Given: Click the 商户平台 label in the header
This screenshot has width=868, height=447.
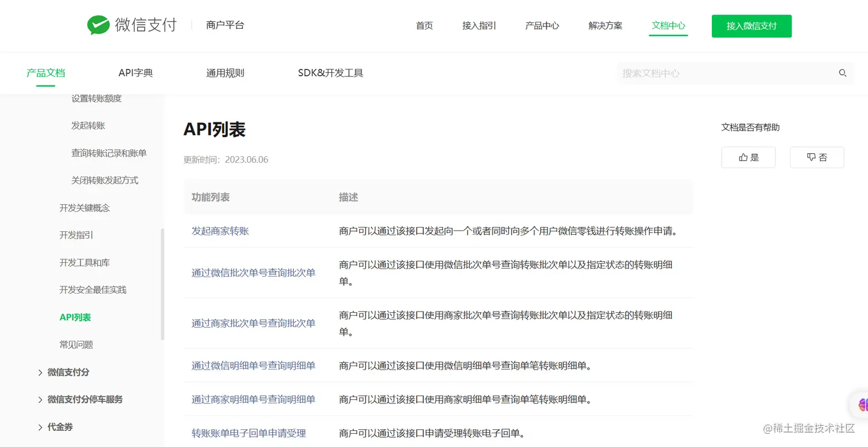Looking at the screenshot, I should coord(225,25).
